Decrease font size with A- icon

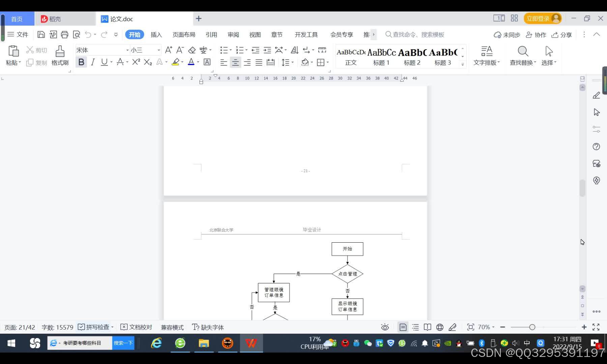tap(180, 50)
